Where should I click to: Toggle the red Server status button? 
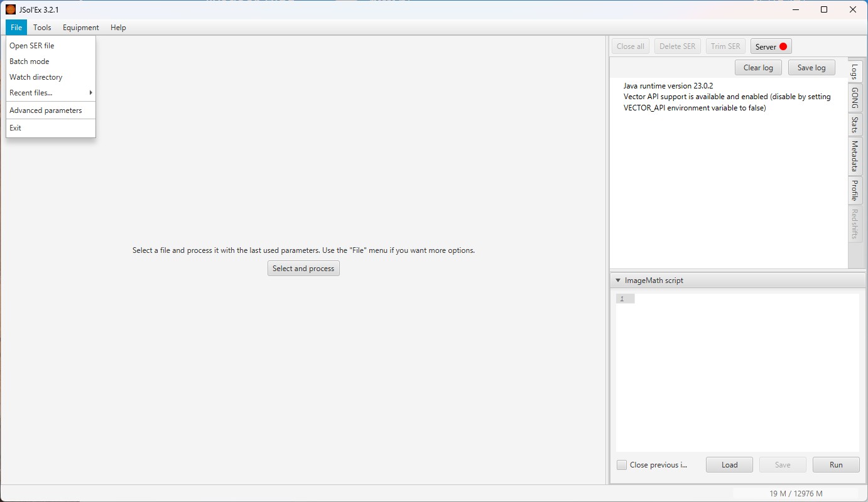click(x=771, y=46)
